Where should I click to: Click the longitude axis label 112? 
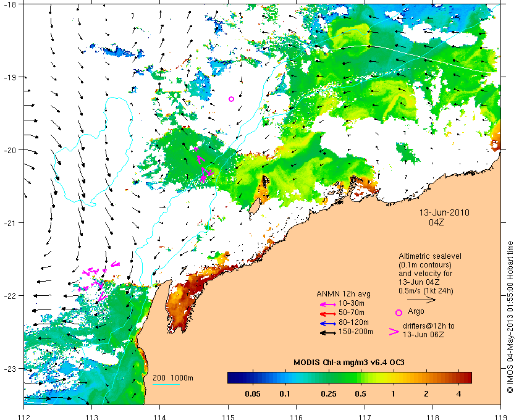23,417
